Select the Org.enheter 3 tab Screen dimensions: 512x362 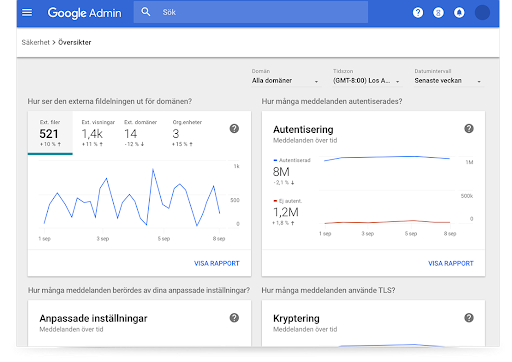(187, 133)
